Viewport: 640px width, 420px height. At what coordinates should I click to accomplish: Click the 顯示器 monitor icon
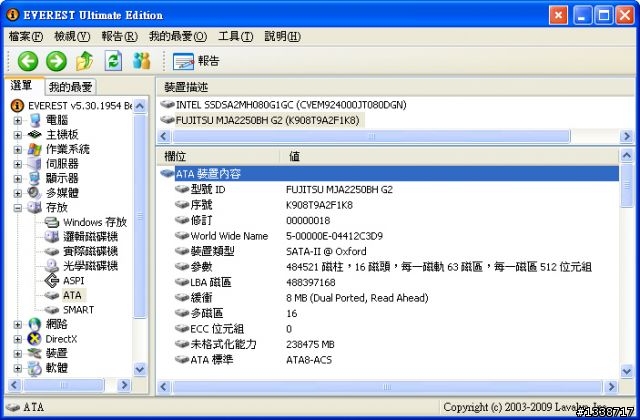point(35,178)
